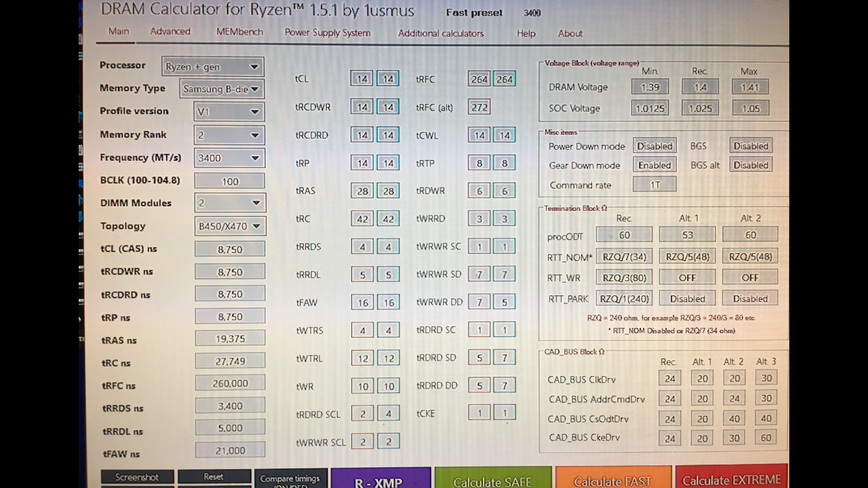Image resolution: width=868 pixels, height=488 pixels.
Task: Click the first tRAS value 28
Action: tap(362, 191)
